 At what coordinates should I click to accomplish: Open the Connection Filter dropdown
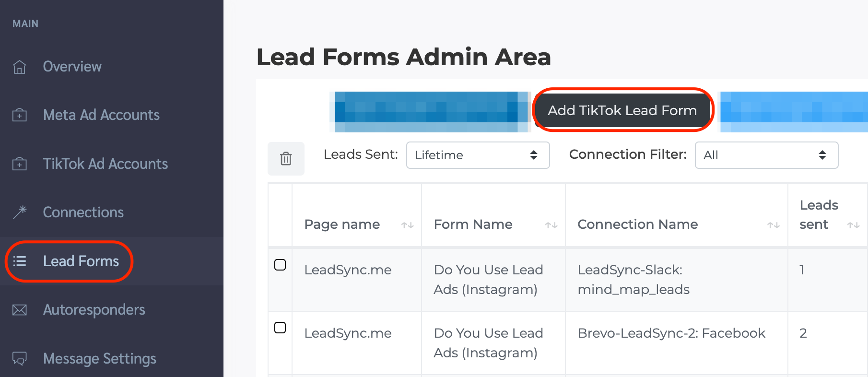tap(766, 155)
